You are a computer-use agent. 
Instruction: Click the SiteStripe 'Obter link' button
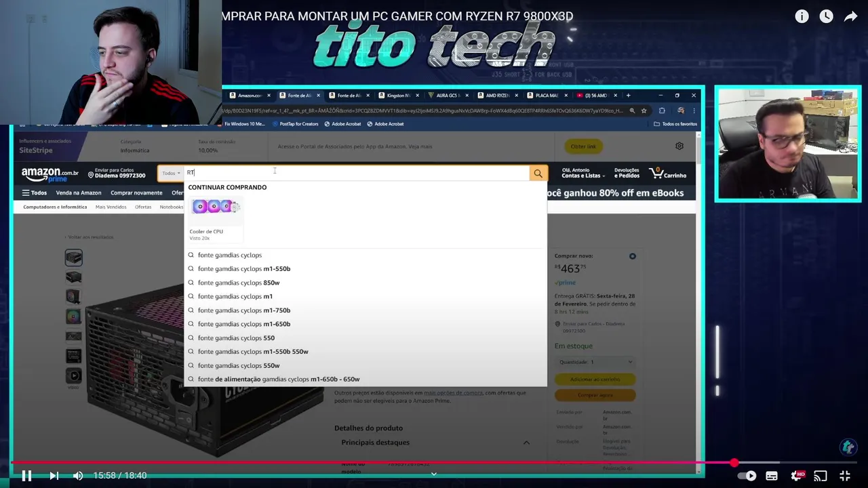pos(583,146)
